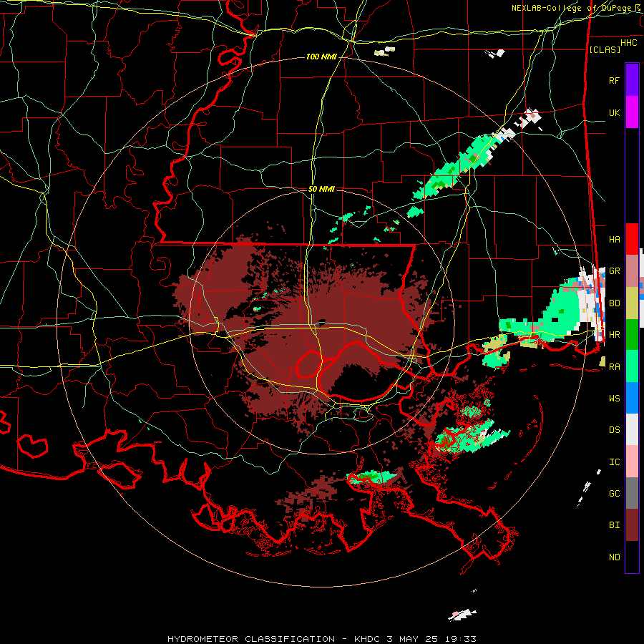Select the 'GR' legend label
Viewport: 644px width, 644px height.
pyautogui.click(x=614, y=271)
